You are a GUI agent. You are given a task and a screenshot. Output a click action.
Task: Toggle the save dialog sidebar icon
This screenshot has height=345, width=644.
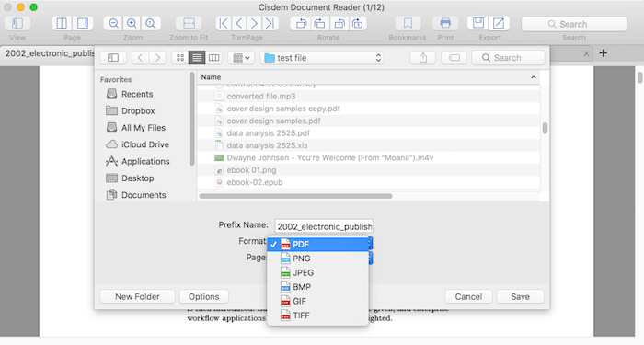[113, 58]
